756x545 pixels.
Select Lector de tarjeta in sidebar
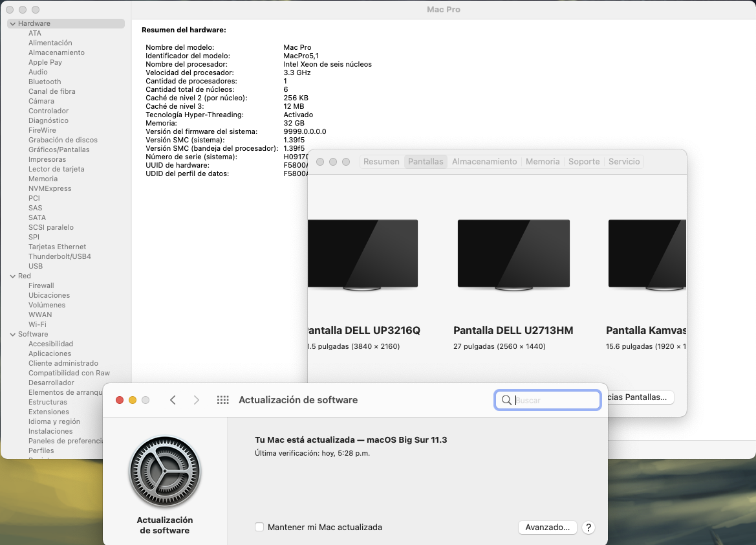[56, 169]
